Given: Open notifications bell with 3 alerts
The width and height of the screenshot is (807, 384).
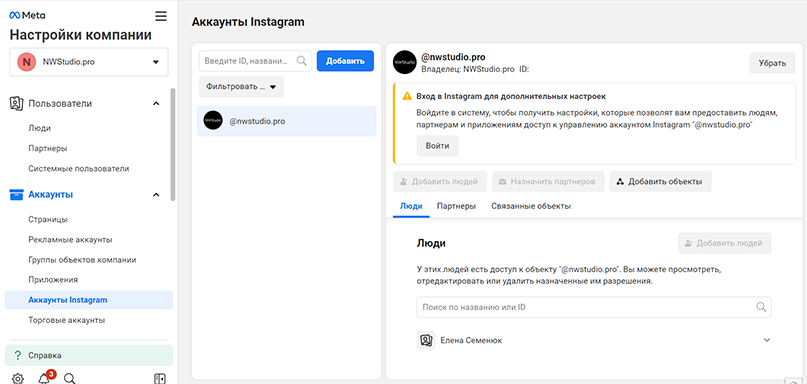Looking at the screenshot, I should click(x=45, y=378).
